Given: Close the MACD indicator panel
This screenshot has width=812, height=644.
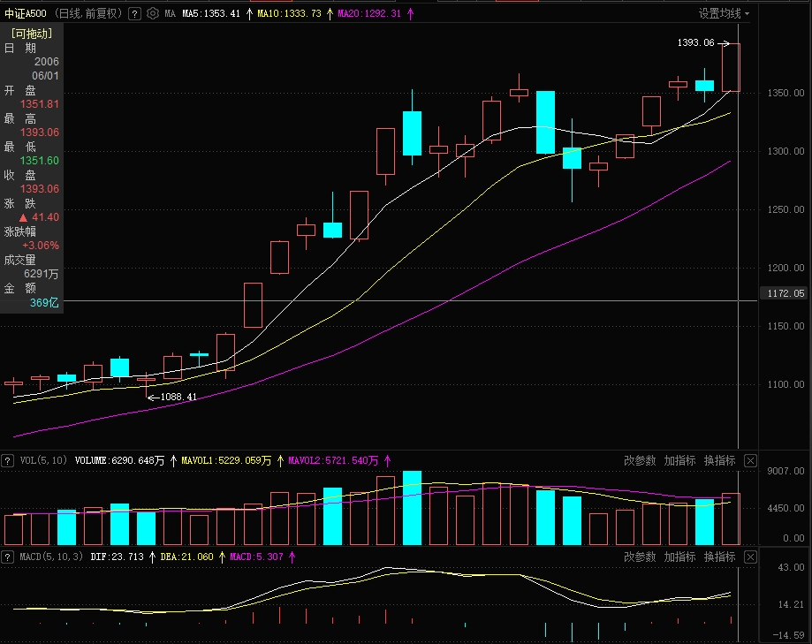Looking at the screenshot, I should point(750,557).
